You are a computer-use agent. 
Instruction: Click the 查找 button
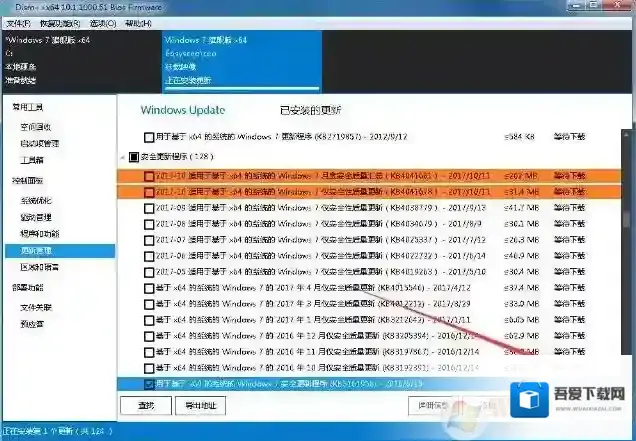coord(145,406)
